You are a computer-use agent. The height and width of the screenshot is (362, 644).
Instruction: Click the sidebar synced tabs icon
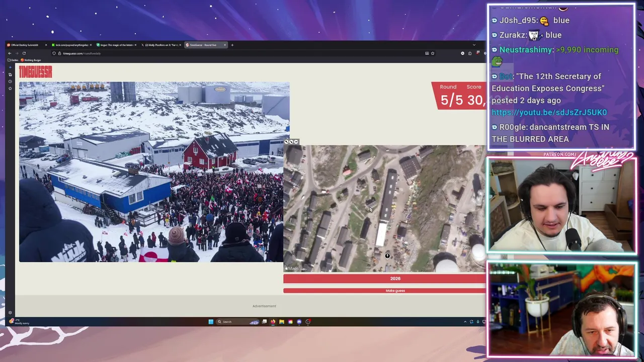10,74
